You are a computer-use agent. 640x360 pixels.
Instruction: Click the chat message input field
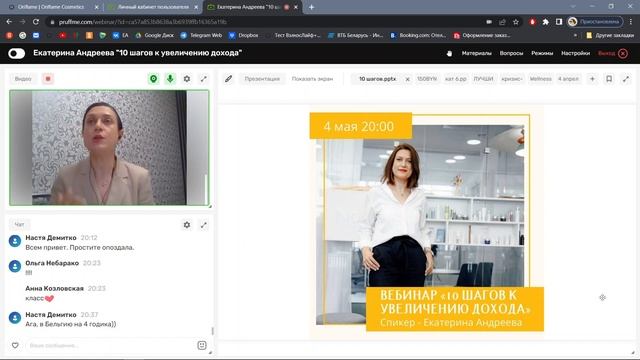[x=110, y=345]
